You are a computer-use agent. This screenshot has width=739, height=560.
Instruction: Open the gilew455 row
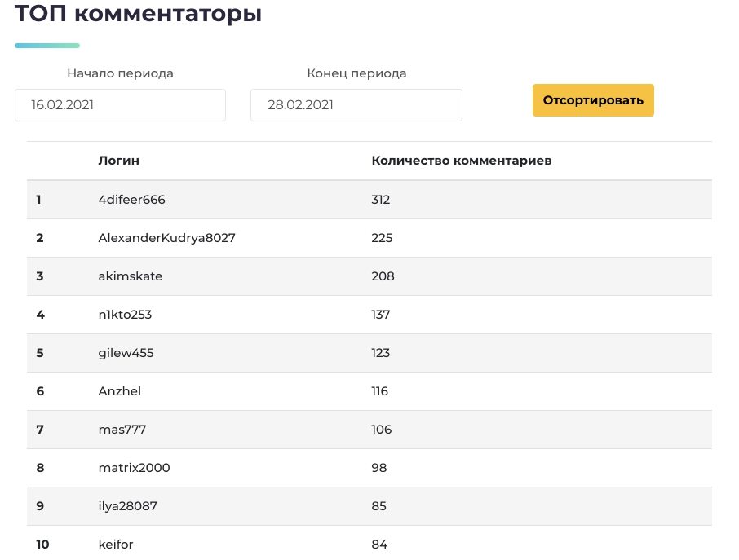(x=126, y=353)
